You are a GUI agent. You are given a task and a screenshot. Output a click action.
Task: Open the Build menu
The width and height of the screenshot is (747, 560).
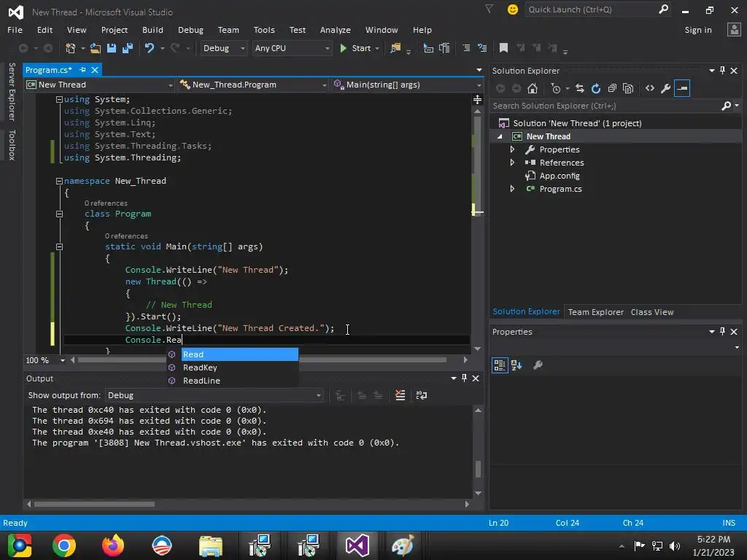point(152,30)
